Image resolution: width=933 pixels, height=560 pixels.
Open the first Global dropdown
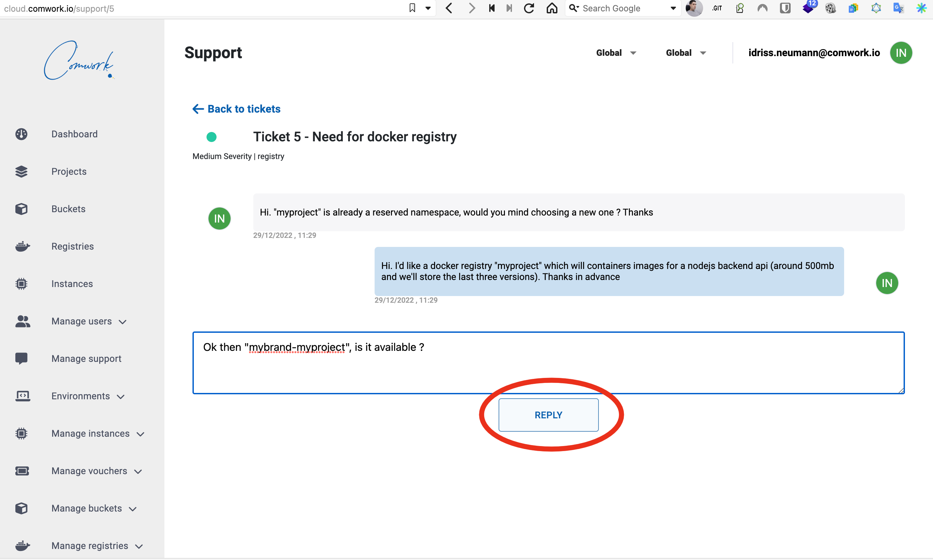[616, 53]
